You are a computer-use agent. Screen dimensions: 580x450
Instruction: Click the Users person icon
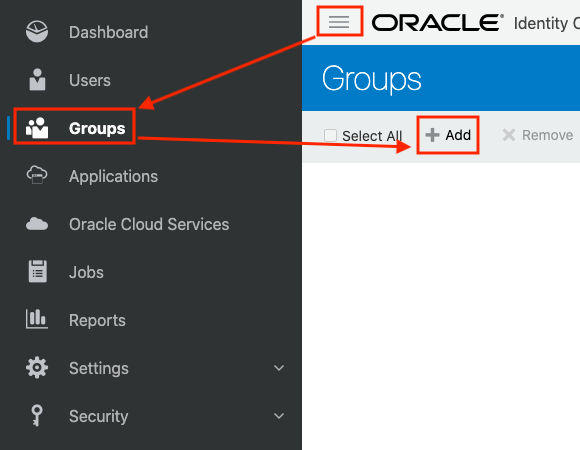coord(37,79)
